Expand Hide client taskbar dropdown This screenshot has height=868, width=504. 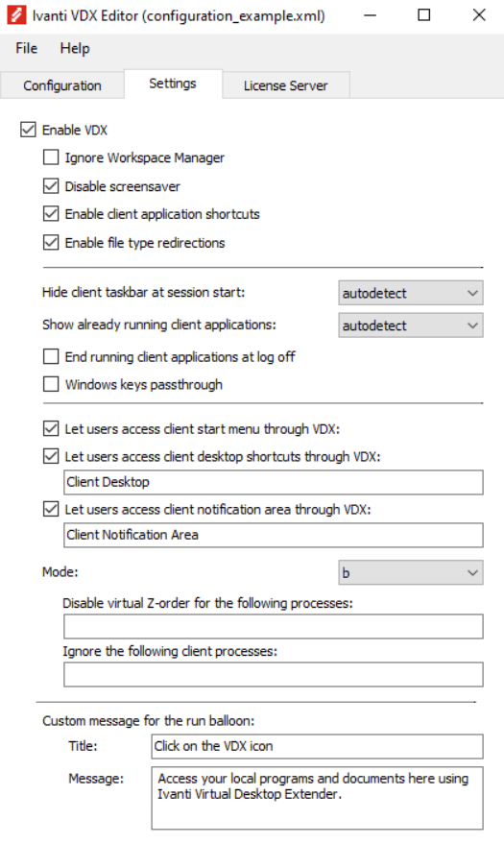[x=411, y=293]
